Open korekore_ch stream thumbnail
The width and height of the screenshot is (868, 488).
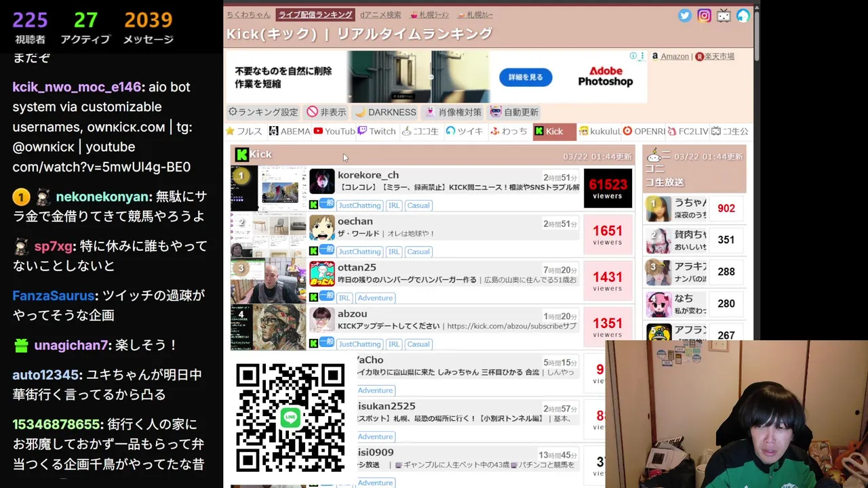pos(269,188)
